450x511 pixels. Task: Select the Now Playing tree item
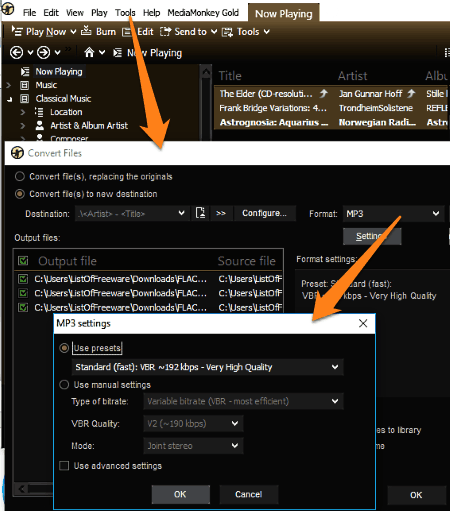(59, 72)
